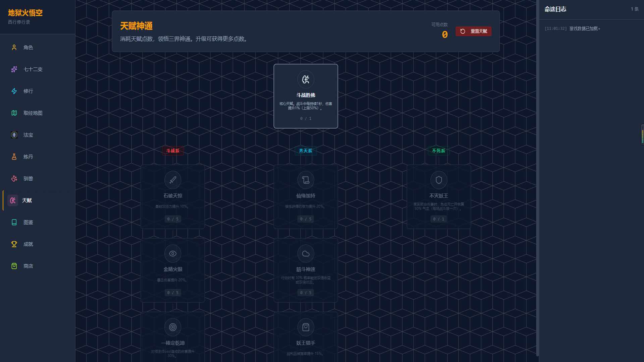Viewport: 644px width, 362px height.
Task: Select 天赋 in the sidebar menu
Action: tap(27, 200)
